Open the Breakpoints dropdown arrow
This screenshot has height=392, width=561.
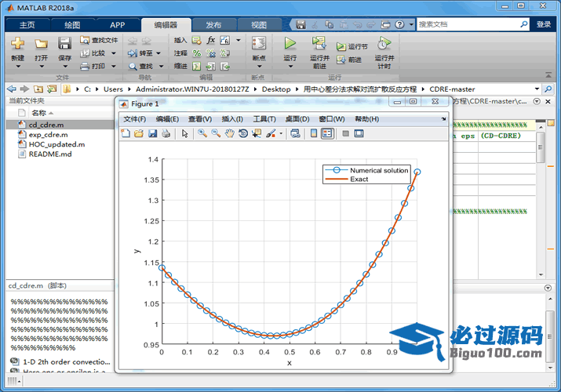(259, 67)
